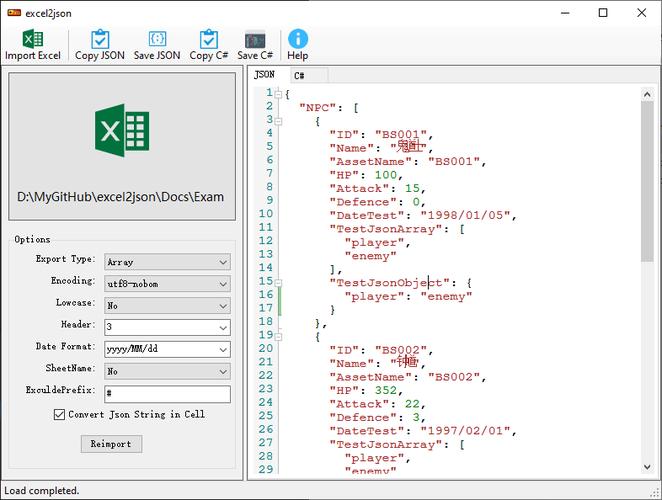Click the "1998/01/05" date value

466,215
